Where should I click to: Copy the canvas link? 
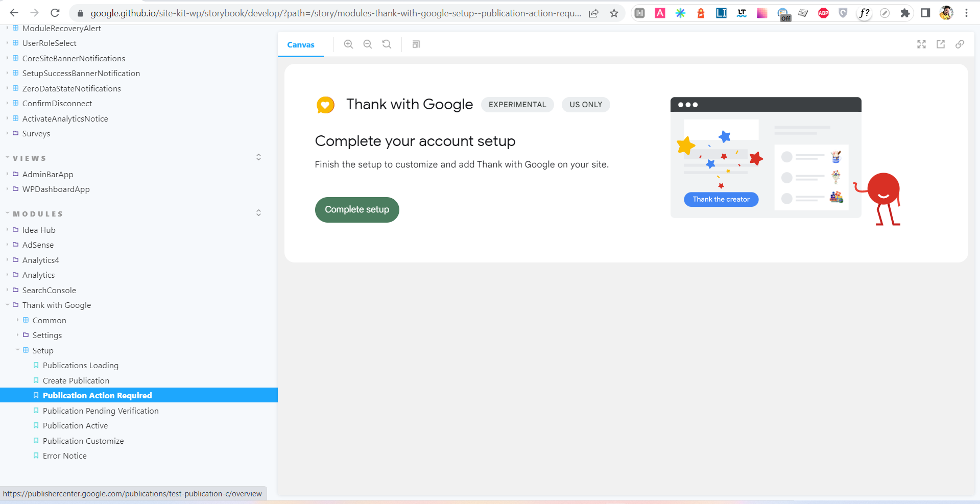[x=960, y=44]
